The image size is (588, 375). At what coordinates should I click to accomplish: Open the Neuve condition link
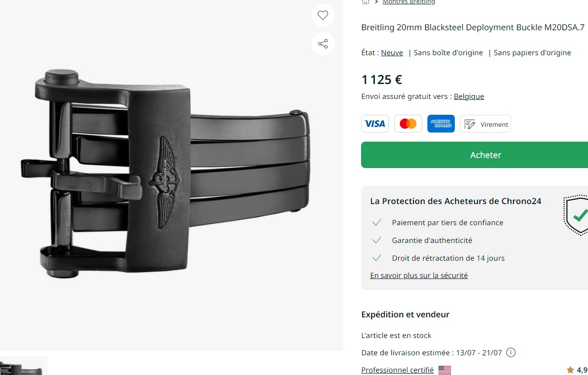pos(392,53)
